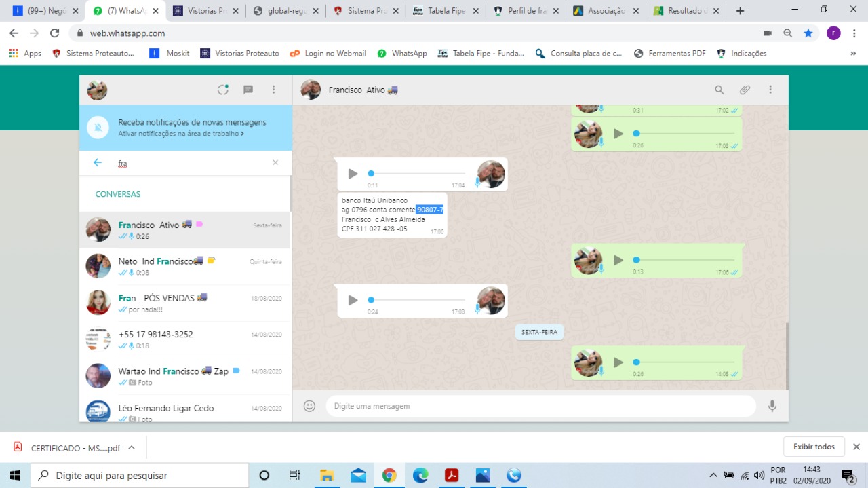
Task: Open new chat icon in sidebar
Action: (248, 90)
